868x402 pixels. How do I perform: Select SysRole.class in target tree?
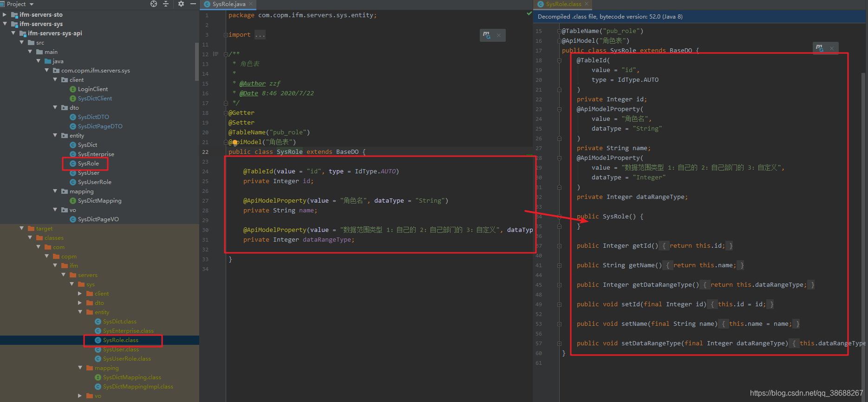tap(120, 340)
